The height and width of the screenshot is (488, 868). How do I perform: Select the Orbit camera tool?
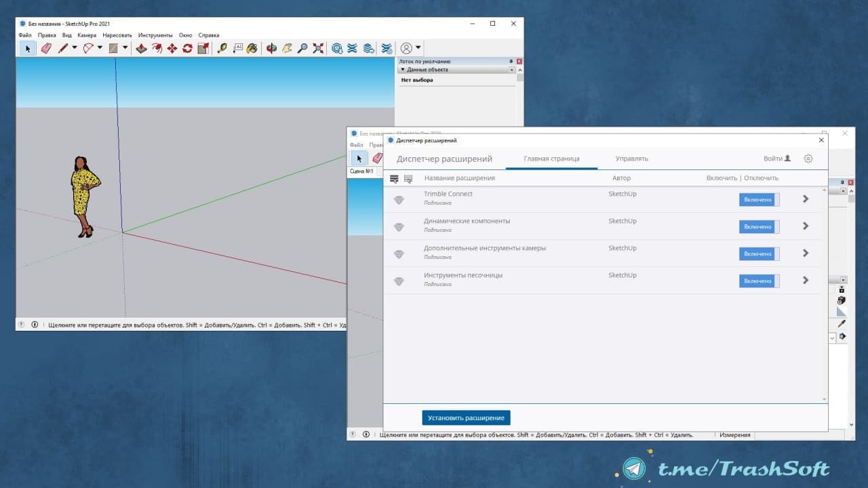(x=271, y=48)
